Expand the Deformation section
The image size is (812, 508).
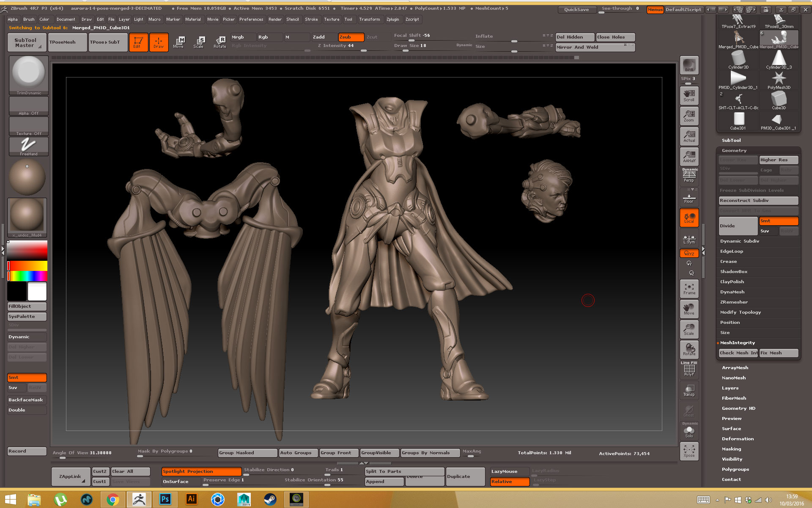click(738, 439)
